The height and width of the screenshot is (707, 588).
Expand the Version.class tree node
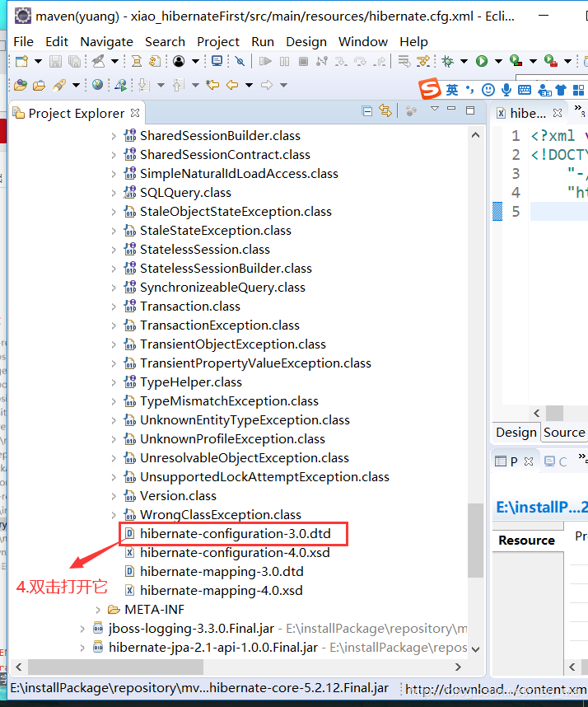(114, 496)
